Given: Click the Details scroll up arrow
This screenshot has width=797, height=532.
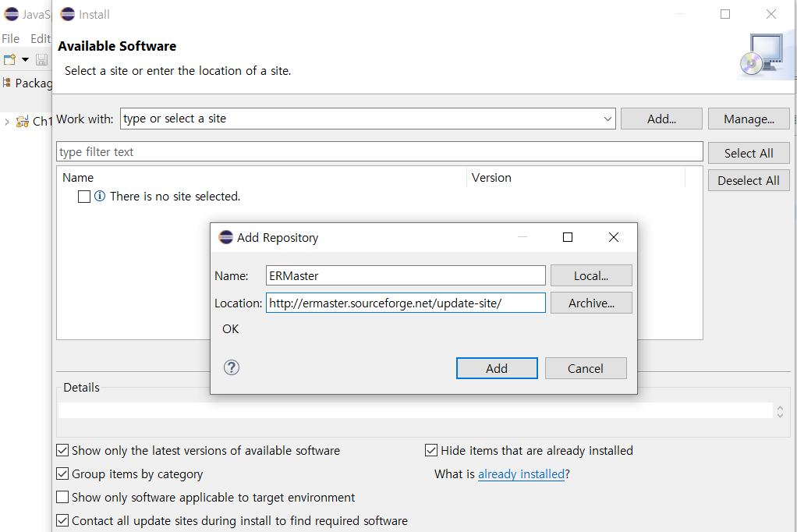Looking at the screenshot, I should [x=780, y=407].
